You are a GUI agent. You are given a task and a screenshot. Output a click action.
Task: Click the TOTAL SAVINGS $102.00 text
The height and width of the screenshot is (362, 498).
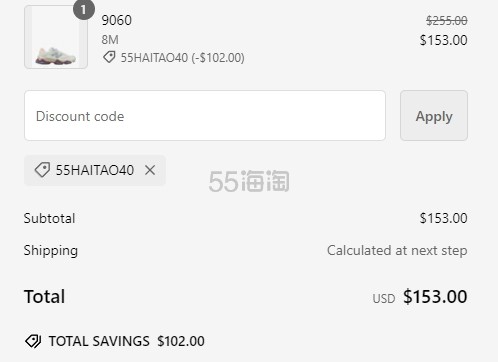[x=127, y=341]
